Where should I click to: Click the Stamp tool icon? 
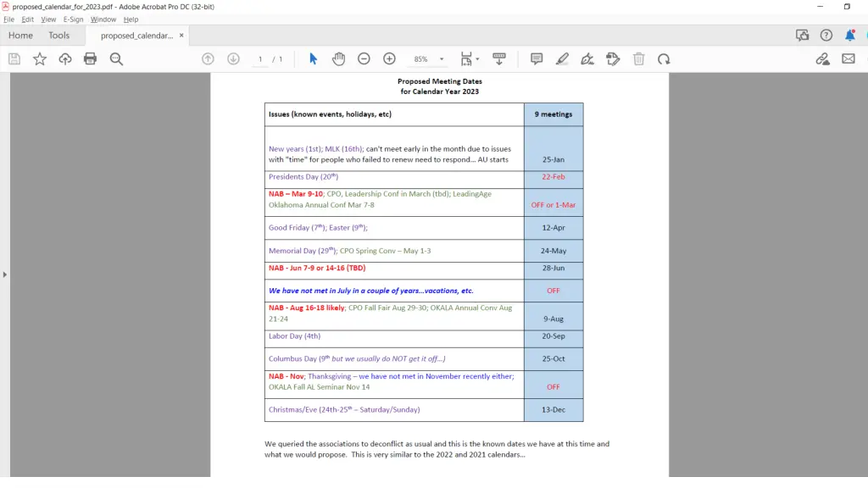coord(613,58)
